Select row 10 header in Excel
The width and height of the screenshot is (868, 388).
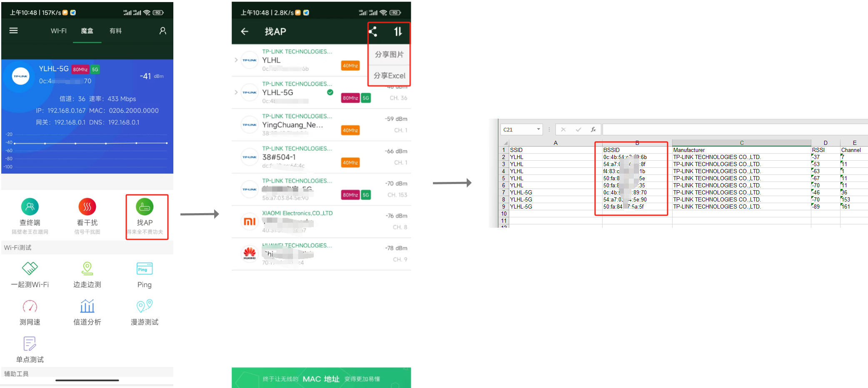504,214
